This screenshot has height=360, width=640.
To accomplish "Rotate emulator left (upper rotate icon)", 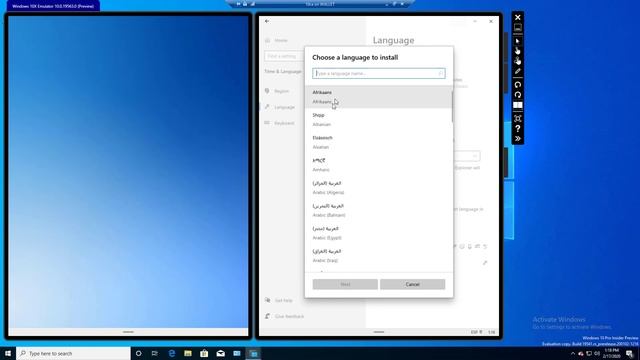I will pos(518,85).
